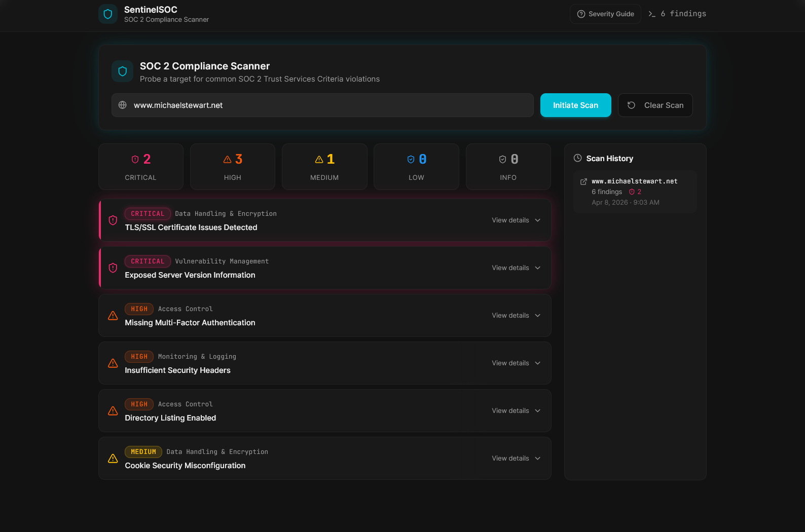Screen dimensions: 805x532
Task: Click the Clear Scan button
Action: click(655, 105)
